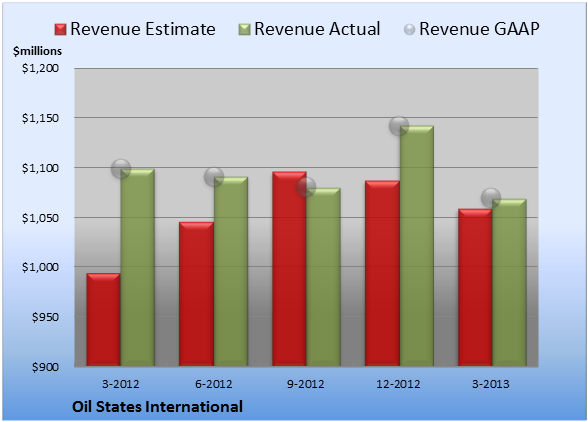Select the 'Revenue GAAP' legend label
Image resolution: width=588 pixels, height=422 pixels.
(479, 29)
